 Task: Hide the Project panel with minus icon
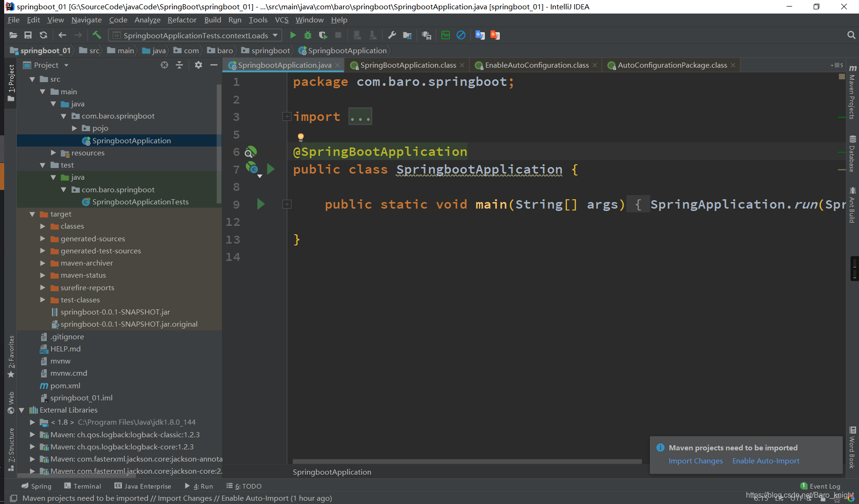tap(214, 65)
